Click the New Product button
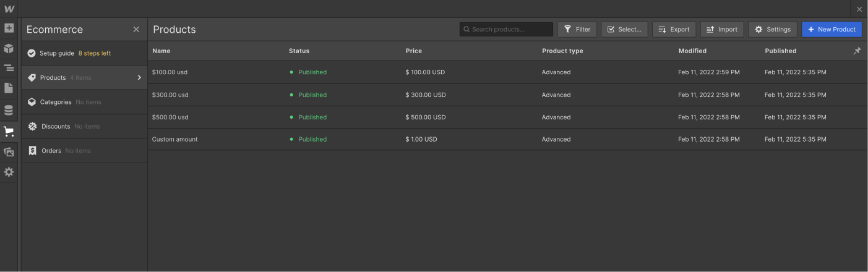868x272 pixels. (831, 30)
